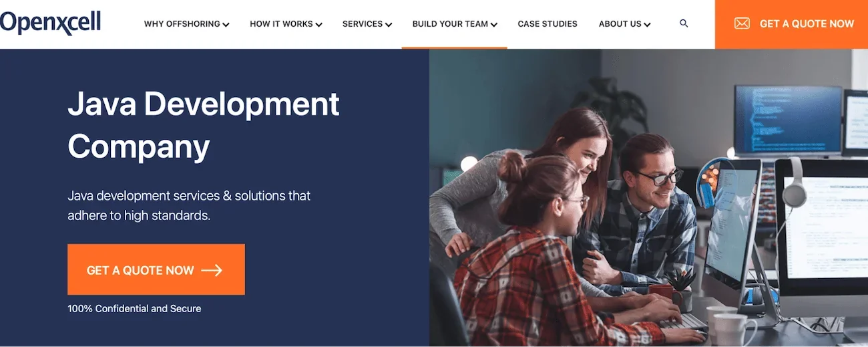Click the Openxcell logo
This screenshot has height=347, width=868.
(51, 23)
